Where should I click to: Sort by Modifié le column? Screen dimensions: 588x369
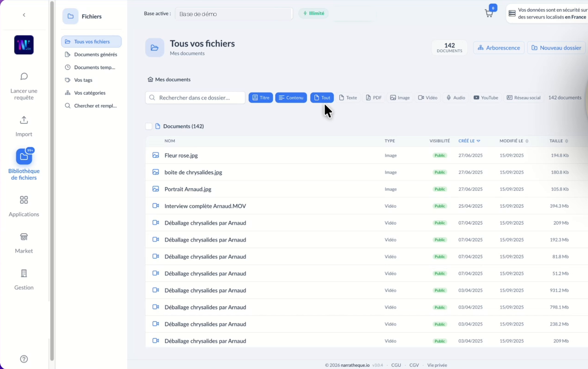pyautogui.click(x=514, y=141)
